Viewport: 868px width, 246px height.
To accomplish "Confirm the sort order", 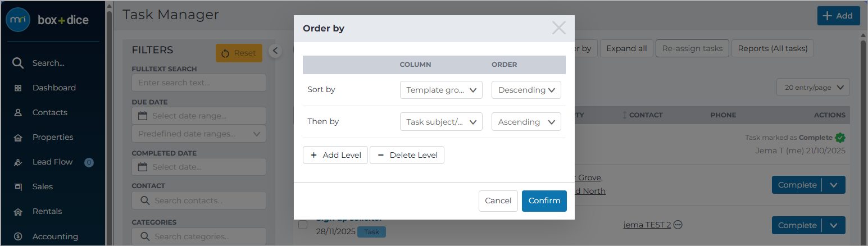I will (544, 201).
